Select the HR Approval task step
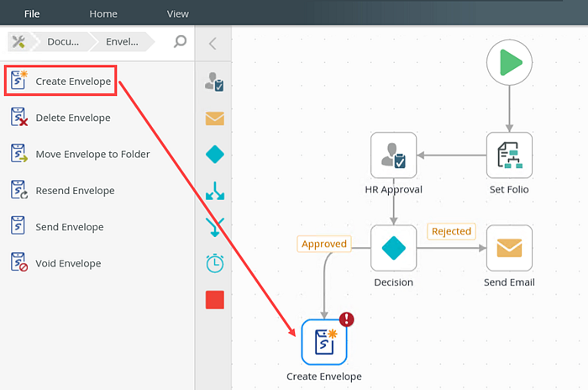Screen dimensions: 588x390 pos(393,155)
